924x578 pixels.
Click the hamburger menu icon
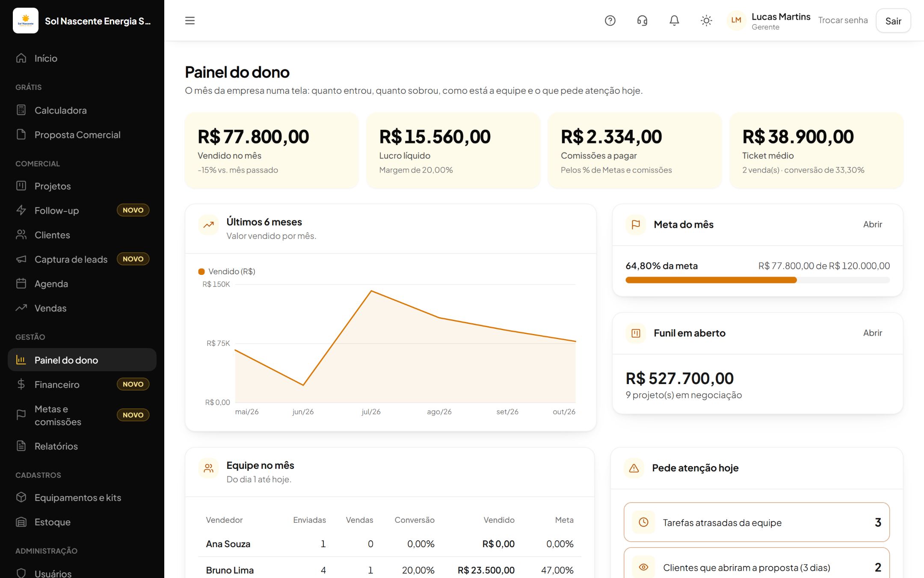point(190,21)
